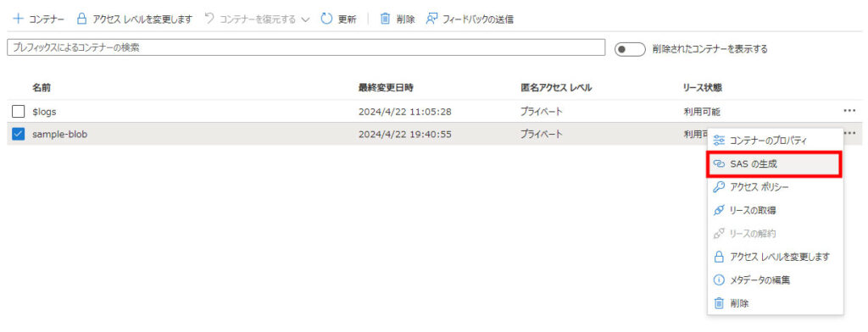Choose 削除 in the context menu
Viewport: 868px width, 332px height.
click(775, 303)
